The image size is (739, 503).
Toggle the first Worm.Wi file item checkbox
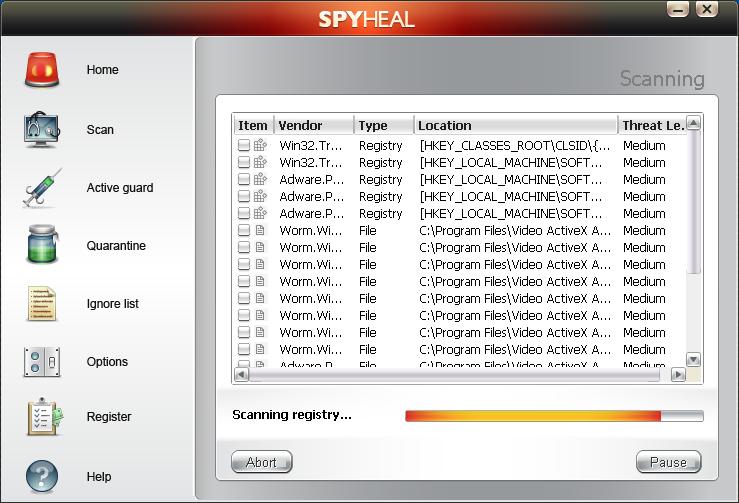point(244,231)
